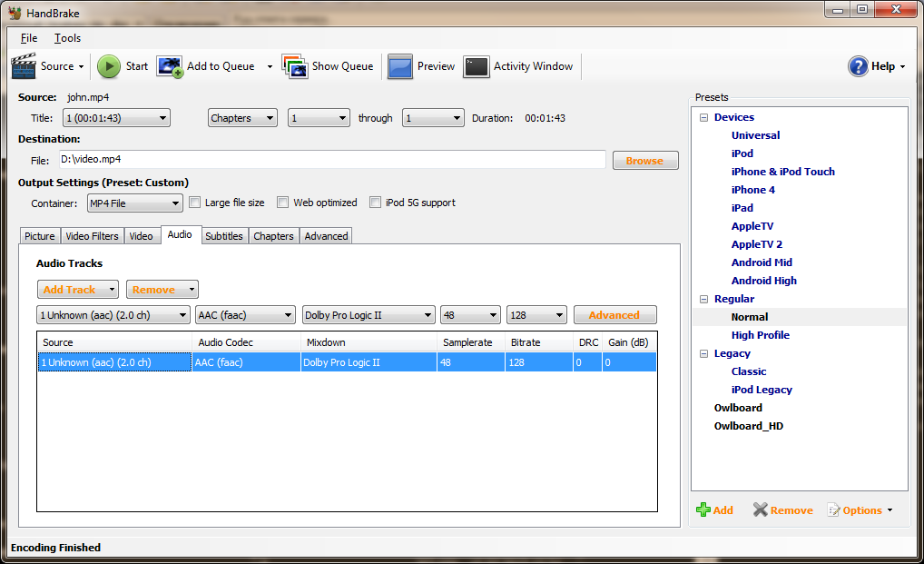The width and height of the screenshot is (924, 564).
Task: Open the AAC (faac) codec dropdown
Action: 245,315
